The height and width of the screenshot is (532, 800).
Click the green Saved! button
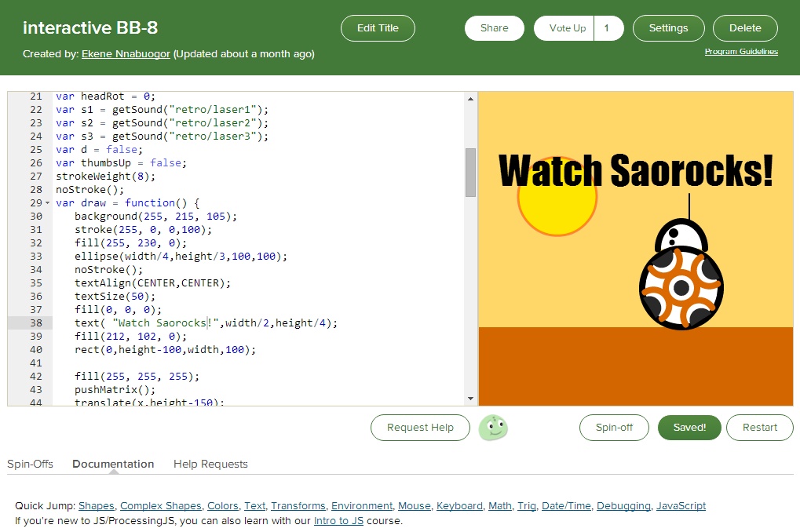(x=689, y=428)
